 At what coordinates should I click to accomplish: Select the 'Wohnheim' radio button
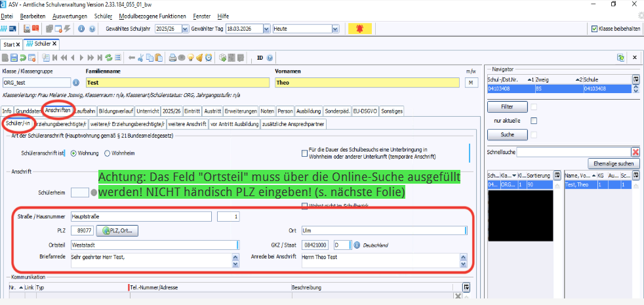[x=107, y=153]
